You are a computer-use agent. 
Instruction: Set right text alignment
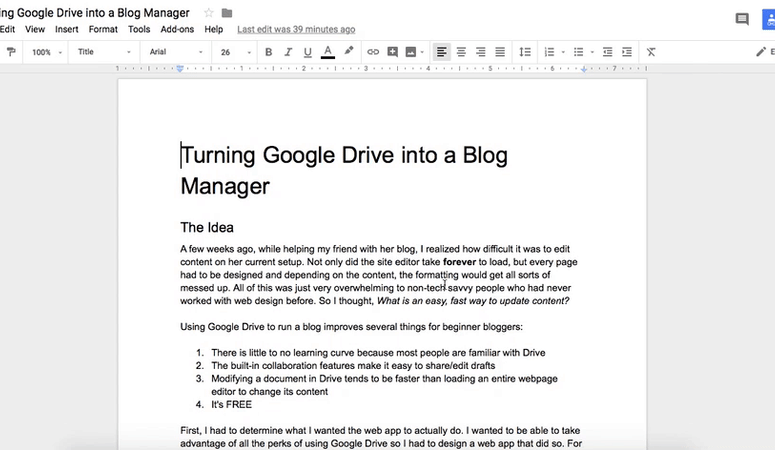click(x=480, y=52)
